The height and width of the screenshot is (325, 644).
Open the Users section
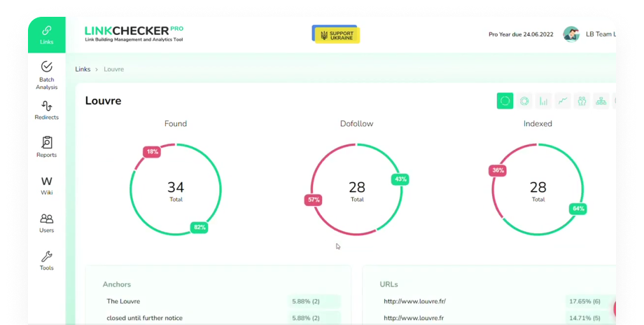(x=46, y=223)
